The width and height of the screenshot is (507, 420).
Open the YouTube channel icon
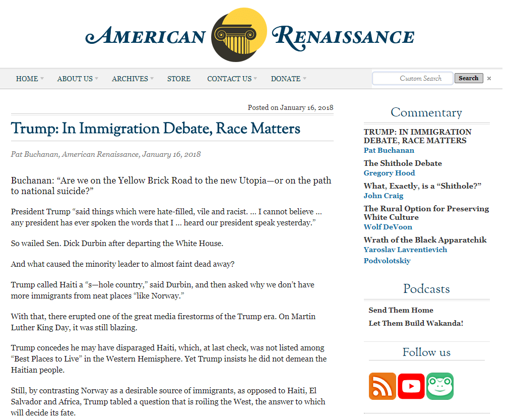(411, 386)
